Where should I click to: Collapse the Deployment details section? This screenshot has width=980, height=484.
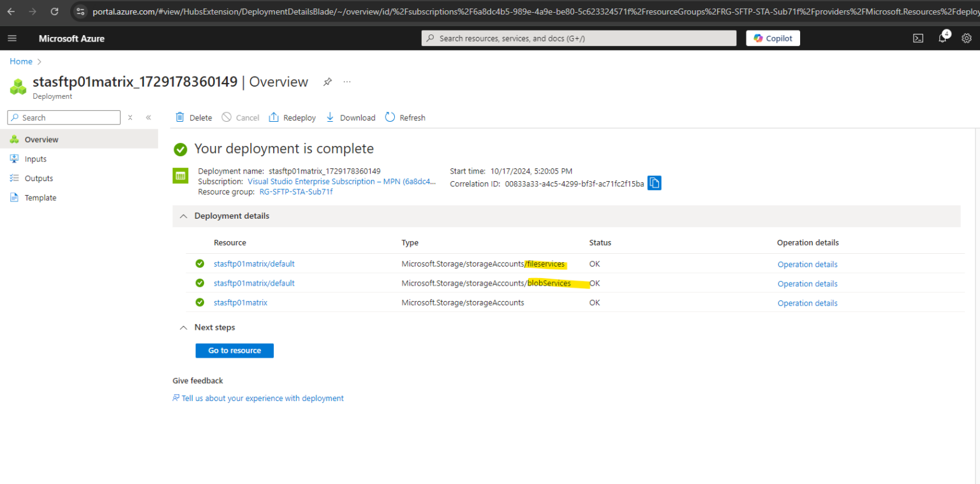pyautogui.click(x=183, y=216)
